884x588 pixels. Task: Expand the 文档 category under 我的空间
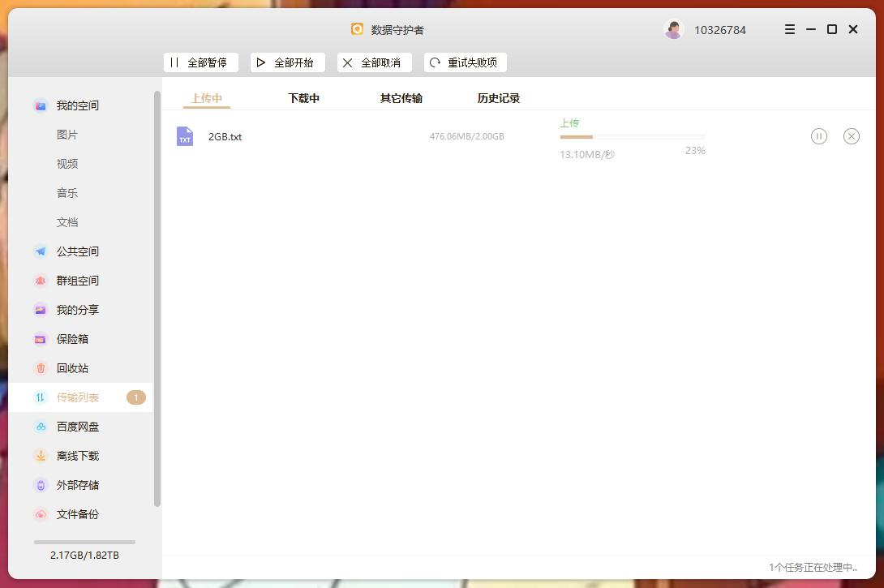click(x=67, y=221)
